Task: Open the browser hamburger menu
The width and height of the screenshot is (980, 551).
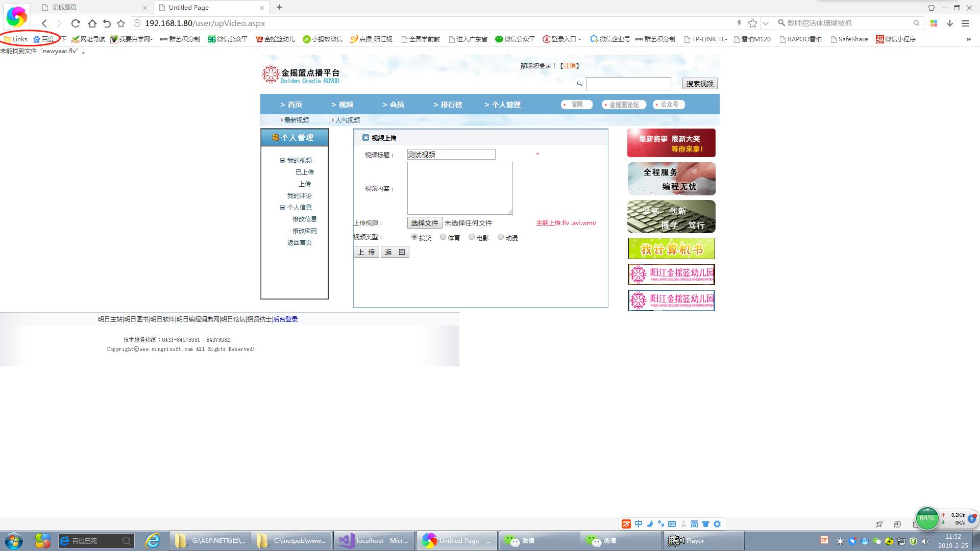Action: pos(965,23)
